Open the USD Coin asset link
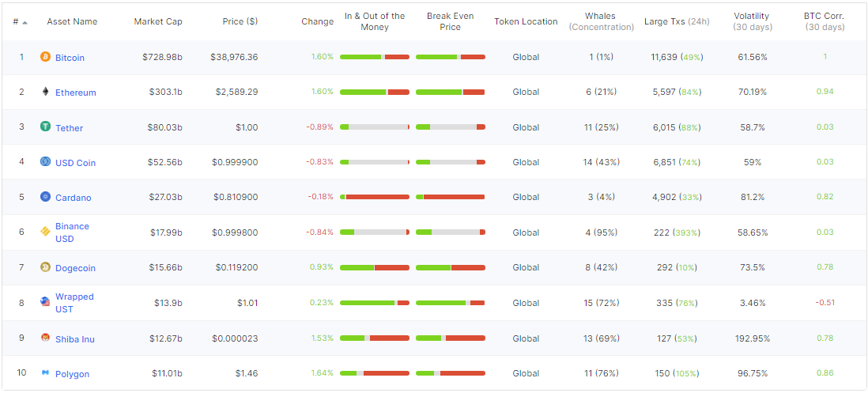The image size is (868, 393). [x=75, y=163]
